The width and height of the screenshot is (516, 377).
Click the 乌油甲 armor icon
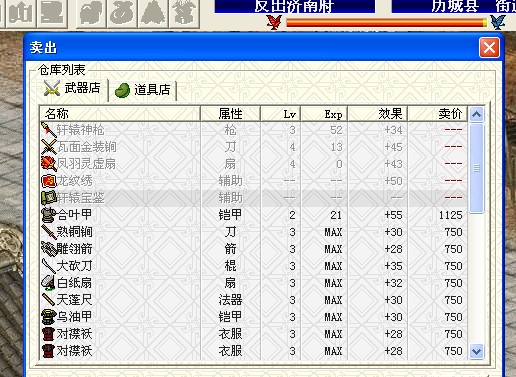pos(49,317)
